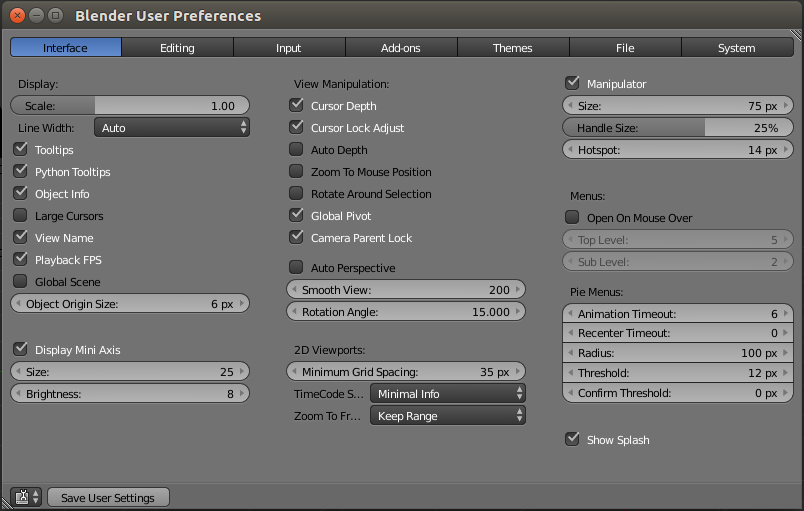Decrease Mini Axis Brightness with left arrow

point(18,394)
